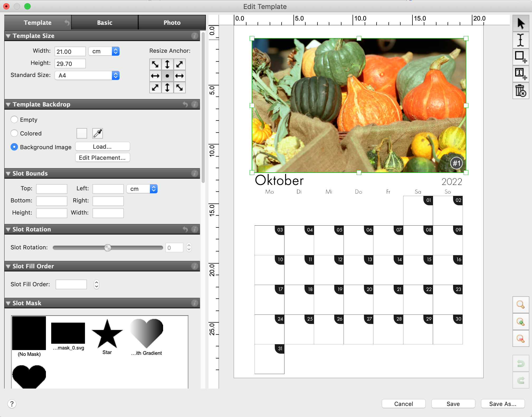Click the template Width field

(x=70, y=51)
